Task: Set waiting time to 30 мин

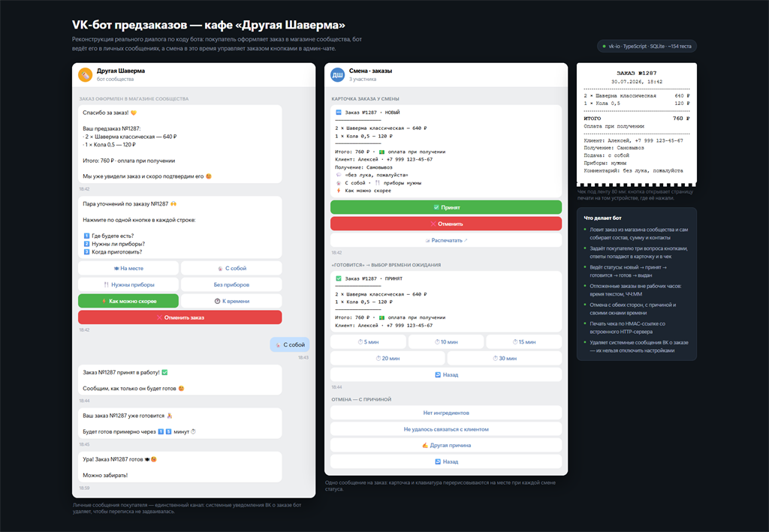Action: coord(505,358)
